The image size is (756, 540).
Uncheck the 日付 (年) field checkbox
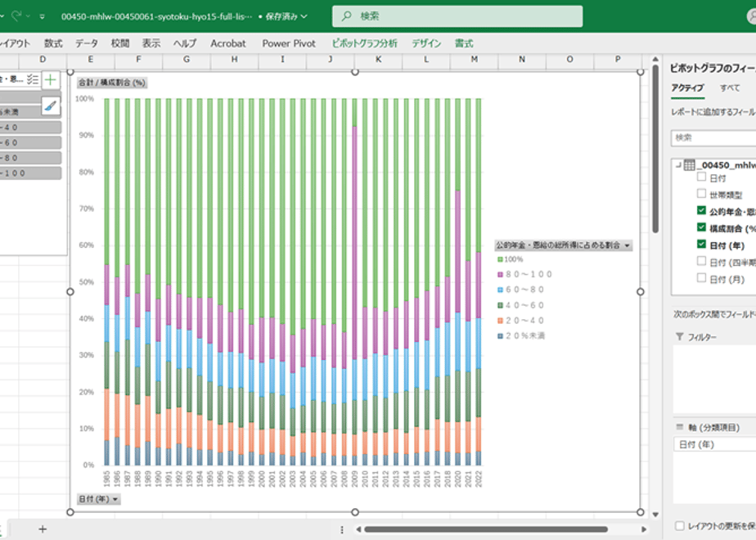click(x=701, y=245)
